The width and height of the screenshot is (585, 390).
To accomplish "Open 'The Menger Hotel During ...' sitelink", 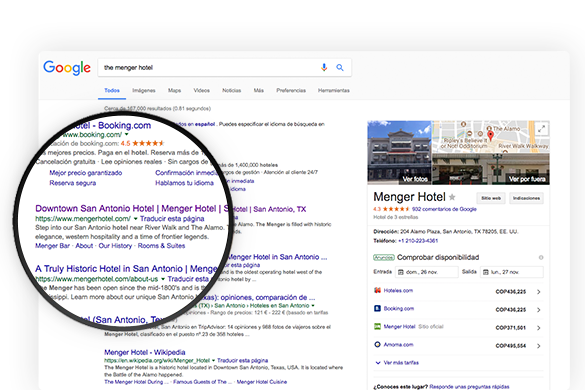I will 136,382.
